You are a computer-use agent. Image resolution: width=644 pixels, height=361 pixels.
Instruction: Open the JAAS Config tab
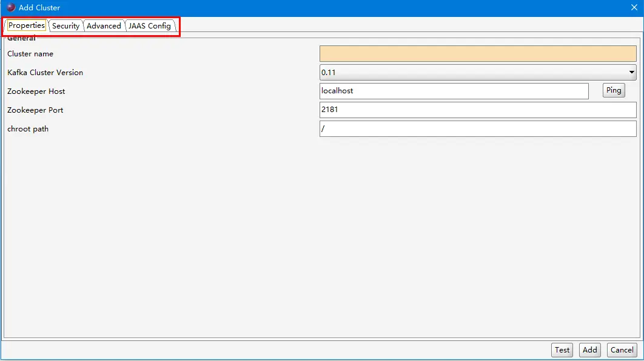click(150, 26)
